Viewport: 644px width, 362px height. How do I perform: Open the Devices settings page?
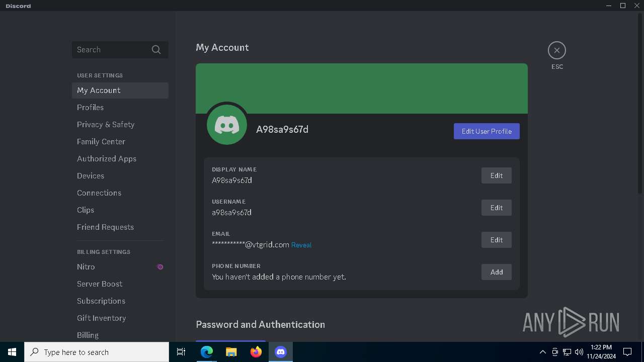pyautogui.click(x=120, y=176)
